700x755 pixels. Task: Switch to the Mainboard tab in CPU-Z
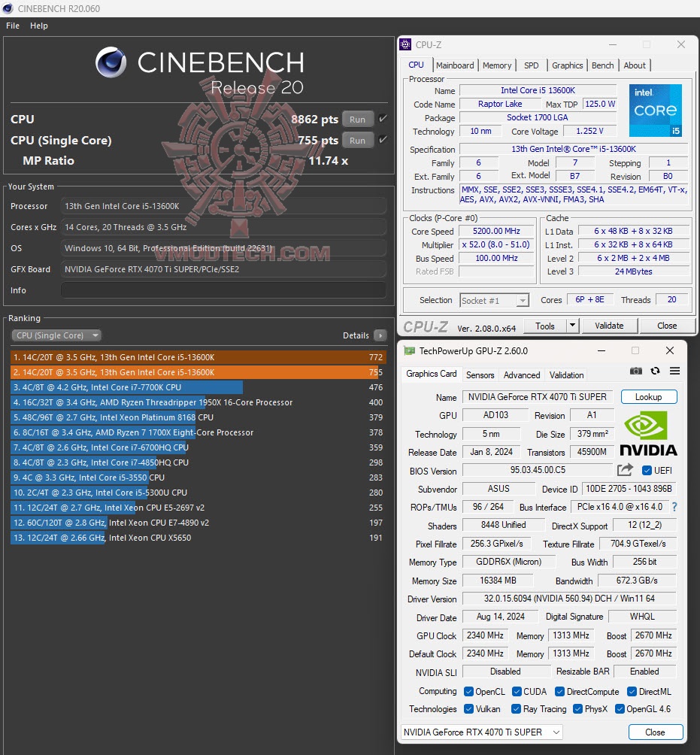coord(455,65)
